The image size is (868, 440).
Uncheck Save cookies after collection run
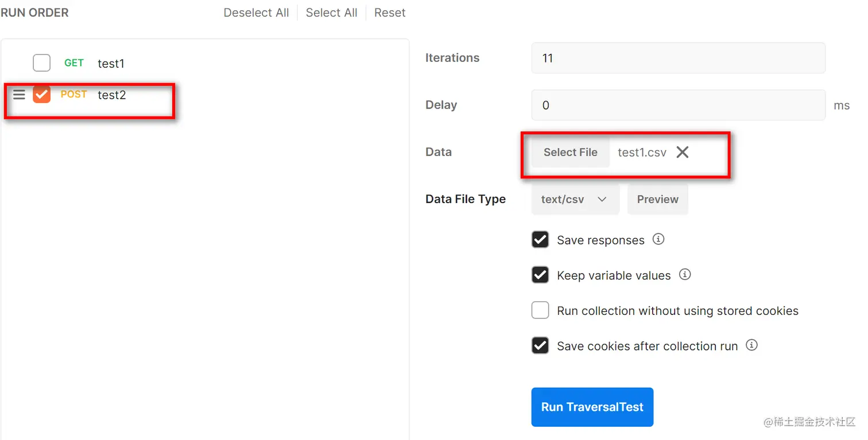pyautogui.click(x=540, y=346)
